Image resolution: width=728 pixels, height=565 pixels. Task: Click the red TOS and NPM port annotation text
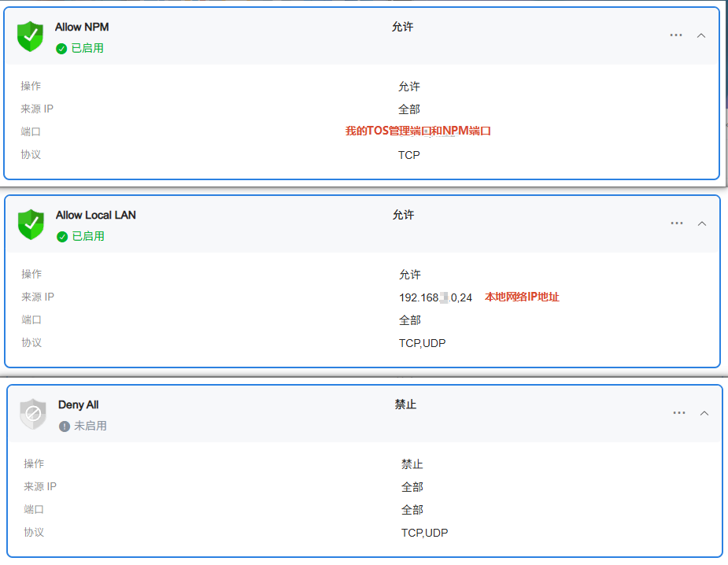click(x=418, y=131)
